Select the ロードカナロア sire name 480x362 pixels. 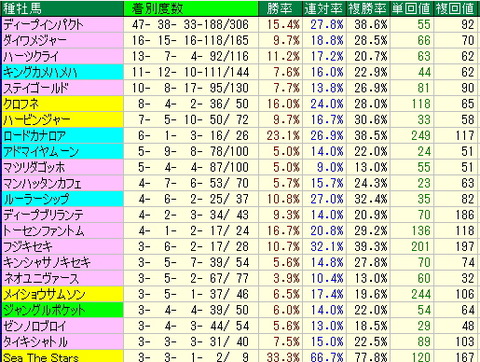34,136
